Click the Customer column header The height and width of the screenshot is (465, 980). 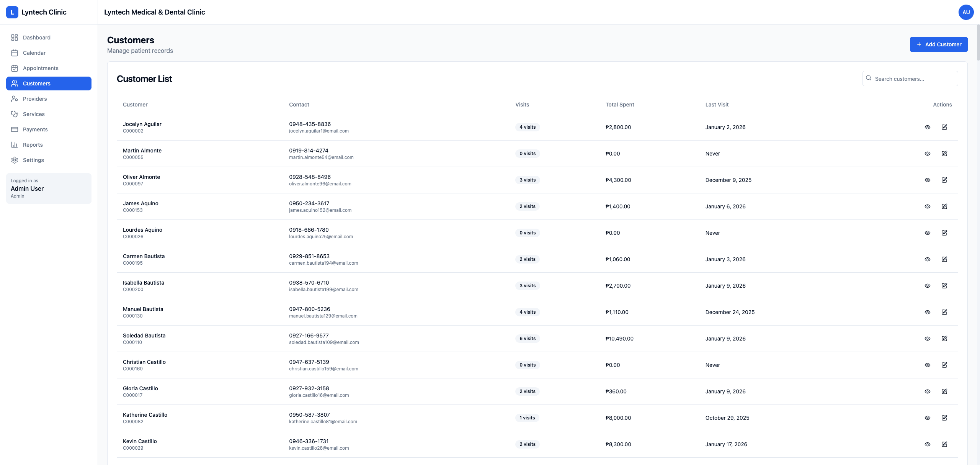[x=135, y=105]
